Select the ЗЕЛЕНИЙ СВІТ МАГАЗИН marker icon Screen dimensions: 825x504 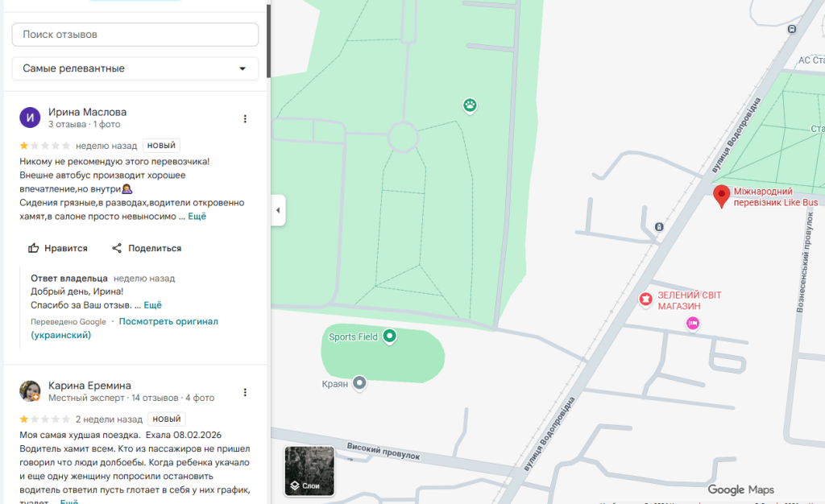pyautogui.click(x=645, y=300)
